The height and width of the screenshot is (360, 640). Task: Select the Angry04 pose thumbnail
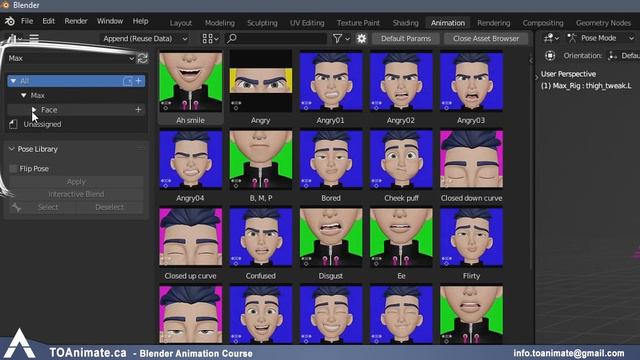(191, 160)
